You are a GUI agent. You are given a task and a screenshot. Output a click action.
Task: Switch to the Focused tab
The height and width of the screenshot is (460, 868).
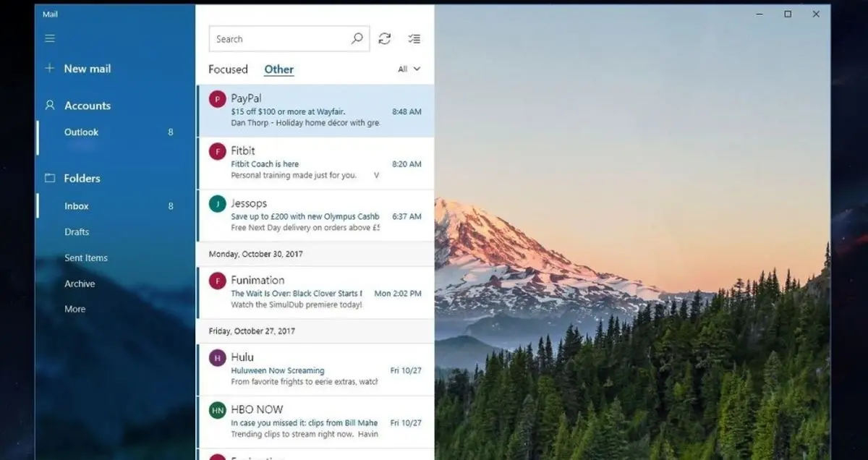(x=228, y=69)
